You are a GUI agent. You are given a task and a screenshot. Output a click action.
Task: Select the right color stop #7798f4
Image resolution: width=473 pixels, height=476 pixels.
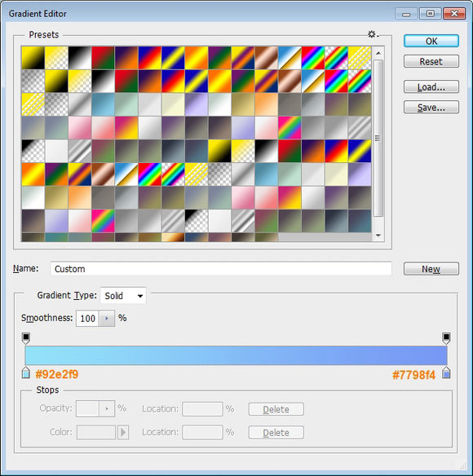(446, 372)
